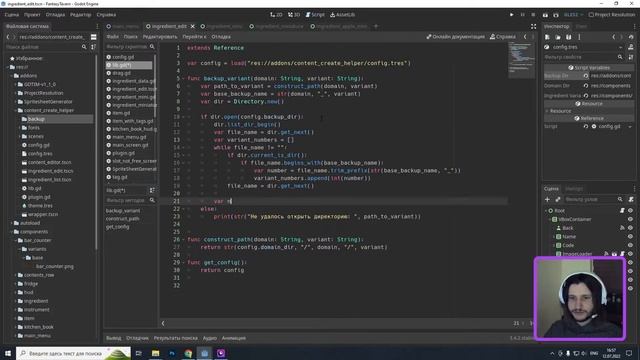Switch to the 2D workspace
The image size is (640, 360).
click(x=276, y=15)
